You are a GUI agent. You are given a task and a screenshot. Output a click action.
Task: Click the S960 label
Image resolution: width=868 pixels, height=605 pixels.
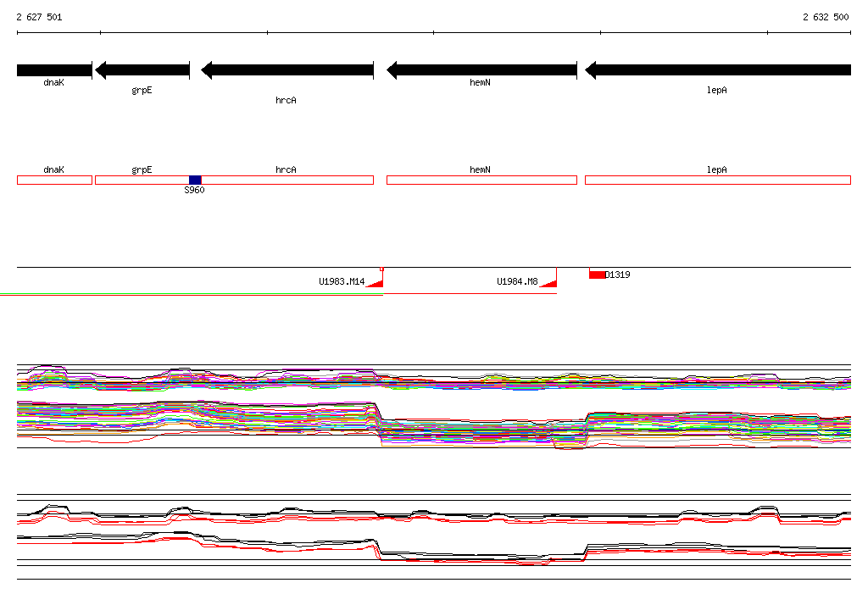coord(194,190)
